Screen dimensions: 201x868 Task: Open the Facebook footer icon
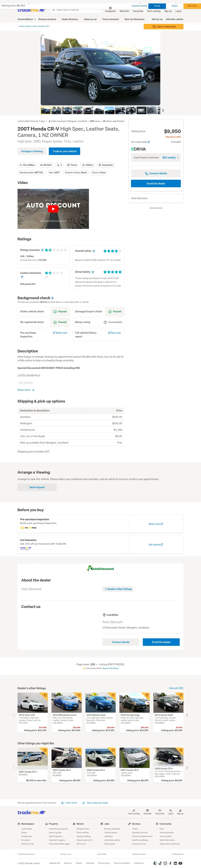click(170, 863)
